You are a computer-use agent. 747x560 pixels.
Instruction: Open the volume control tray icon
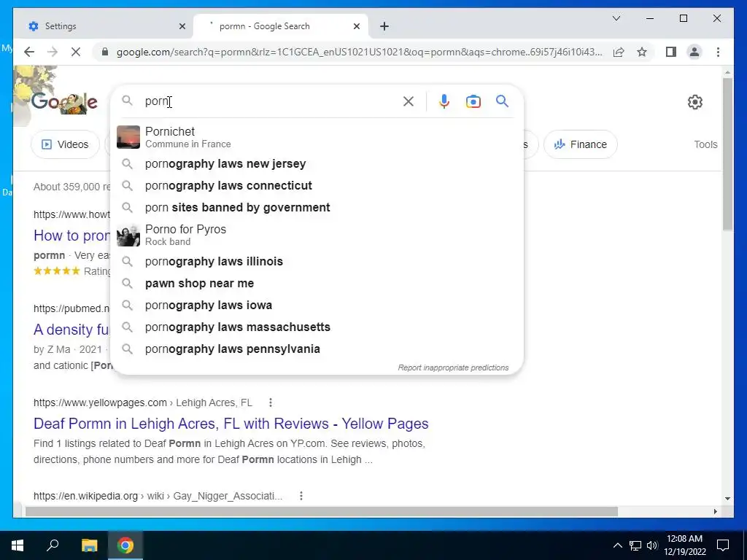click(x=652, y=545)
